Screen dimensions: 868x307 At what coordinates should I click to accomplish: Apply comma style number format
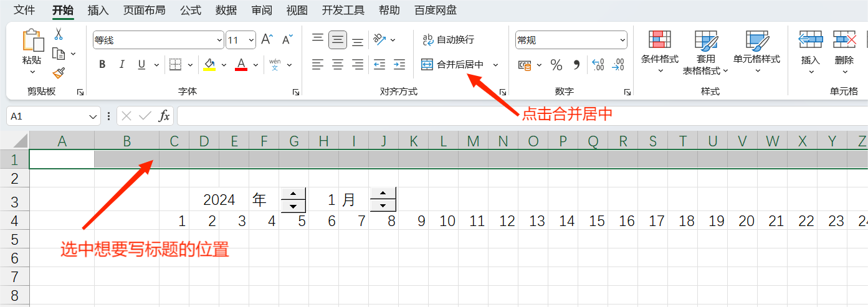pos(576,65)
